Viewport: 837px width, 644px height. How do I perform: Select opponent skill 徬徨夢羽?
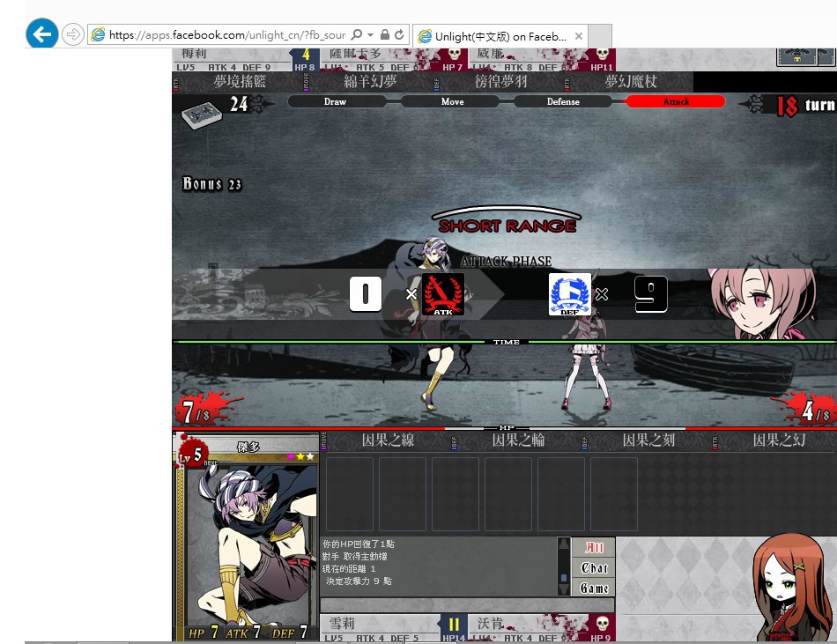pyautogui.click(x=500, y=82)
